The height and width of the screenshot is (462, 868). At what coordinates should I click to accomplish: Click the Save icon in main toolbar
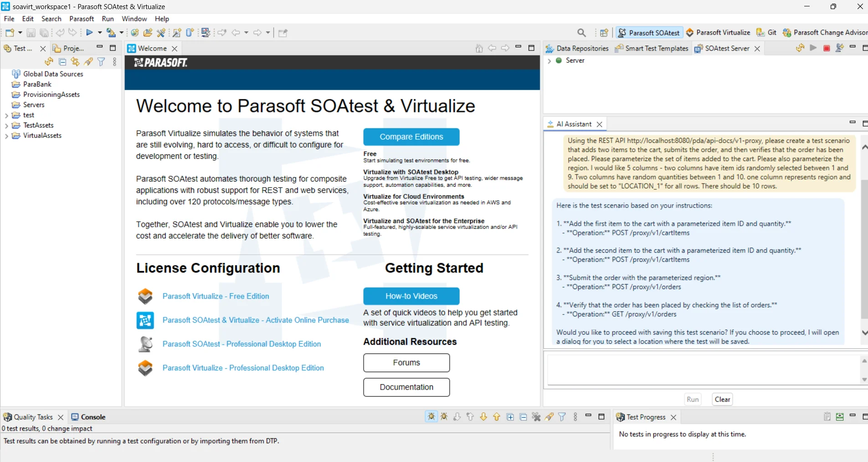click(31, 33)
